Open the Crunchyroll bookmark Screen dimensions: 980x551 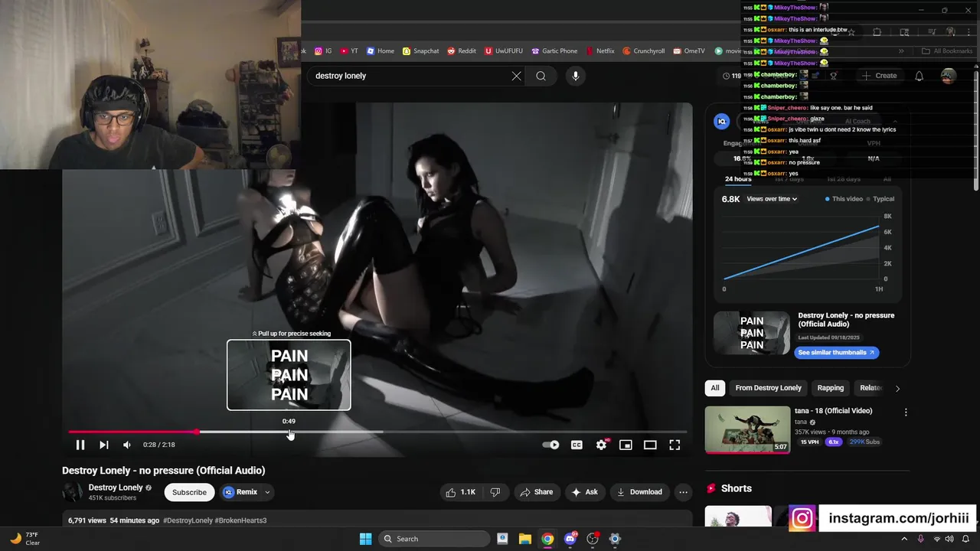[643, 51]
